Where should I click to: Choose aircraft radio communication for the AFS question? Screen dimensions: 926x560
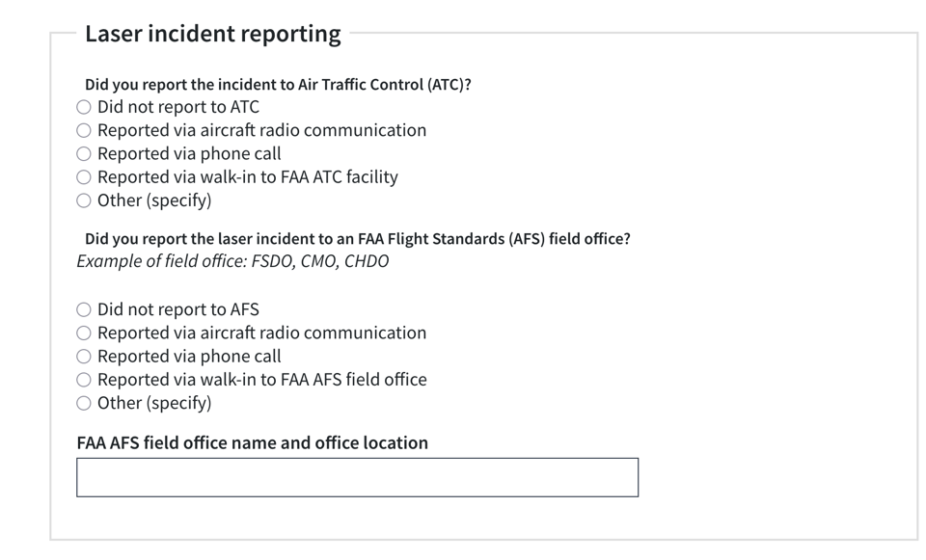click(84, 333)
